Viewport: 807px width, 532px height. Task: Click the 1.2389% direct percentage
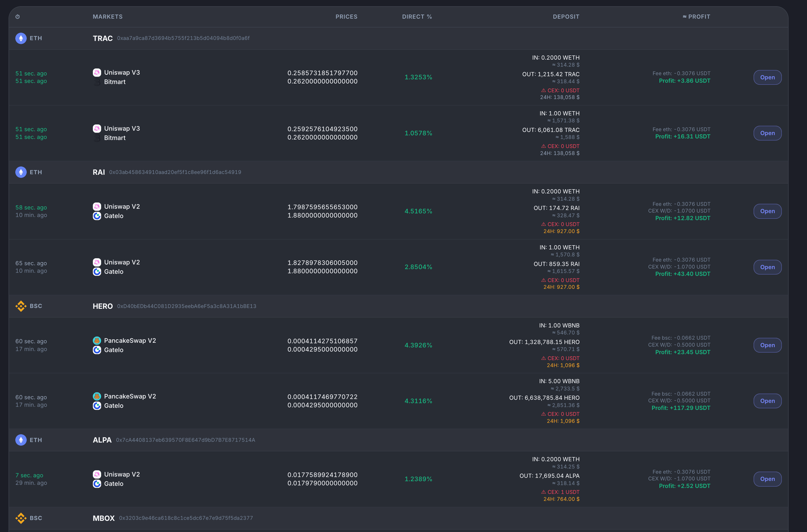pyautogui.click(x=419, y=479)
